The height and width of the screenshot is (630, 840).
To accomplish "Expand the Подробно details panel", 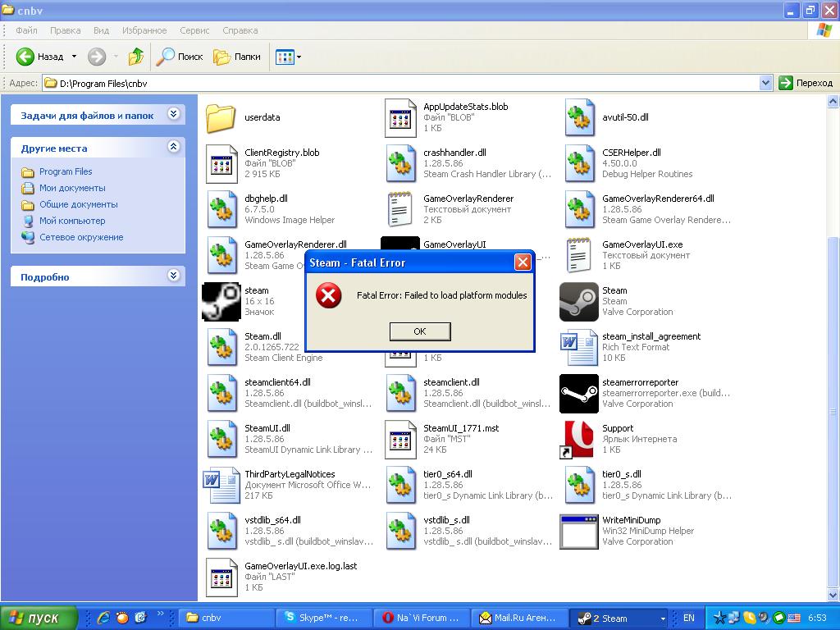I will tap(173, 276).
